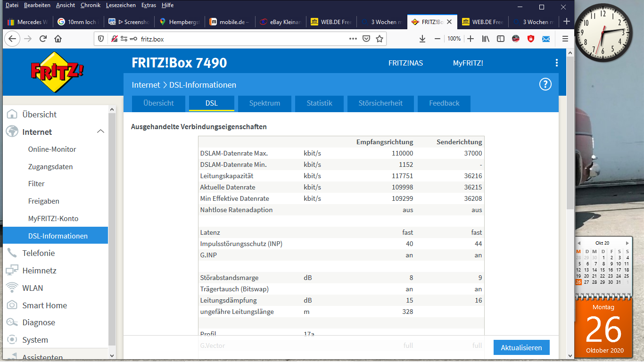Switch to the Spektrum tab
644x362 pixels.
(264, 103)
